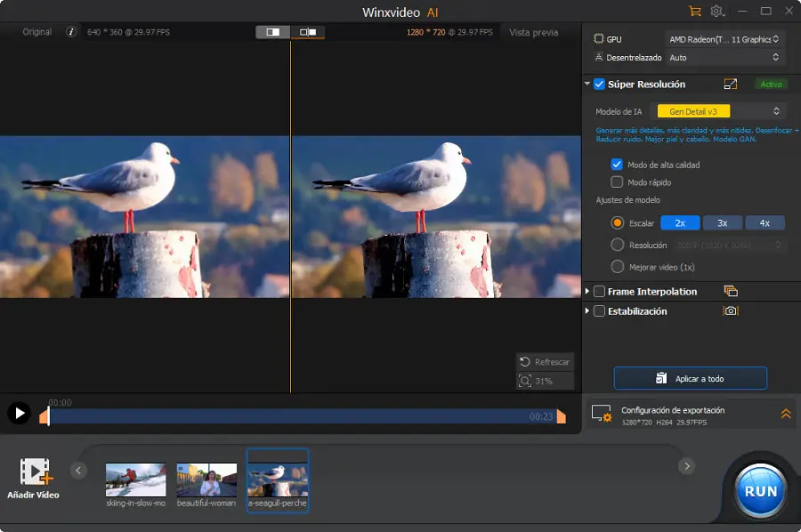This screenshot has width=801, height=532.
Task: Open the Modelo de IA dropdown
Action: click(720, 111)
